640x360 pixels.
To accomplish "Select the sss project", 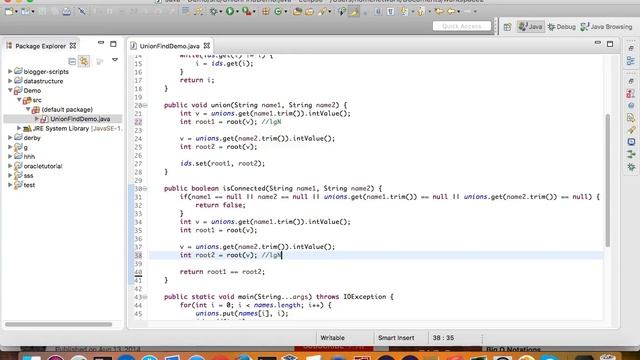I will point(28,176).
